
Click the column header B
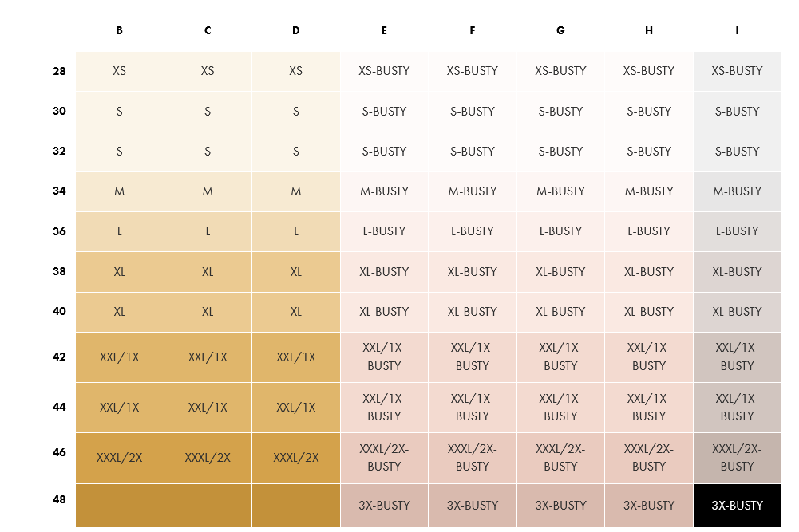(x=119, y=31)
